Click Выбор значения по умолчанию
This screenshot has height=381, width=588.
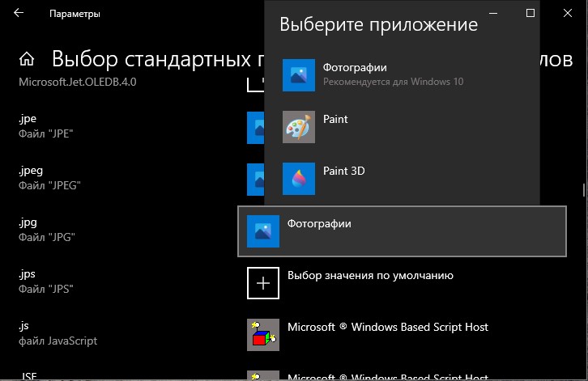[x=370, y=275]
